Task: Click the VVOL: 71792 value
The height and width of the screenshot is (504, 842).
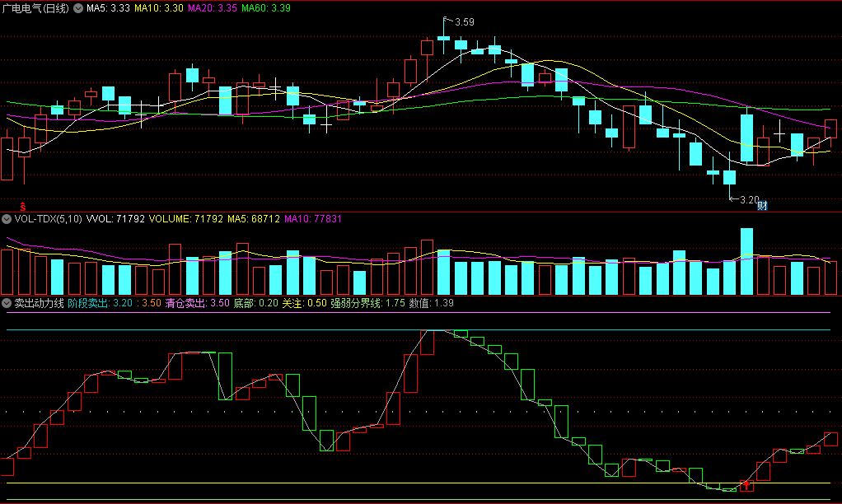Action: (115, 219)
